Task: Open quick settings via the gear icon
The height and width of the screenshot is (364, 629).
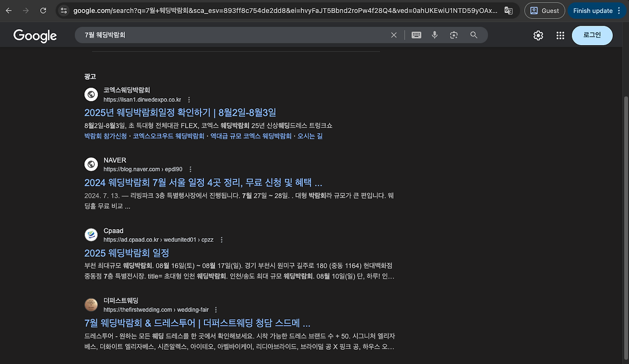Action: point(538,35)
